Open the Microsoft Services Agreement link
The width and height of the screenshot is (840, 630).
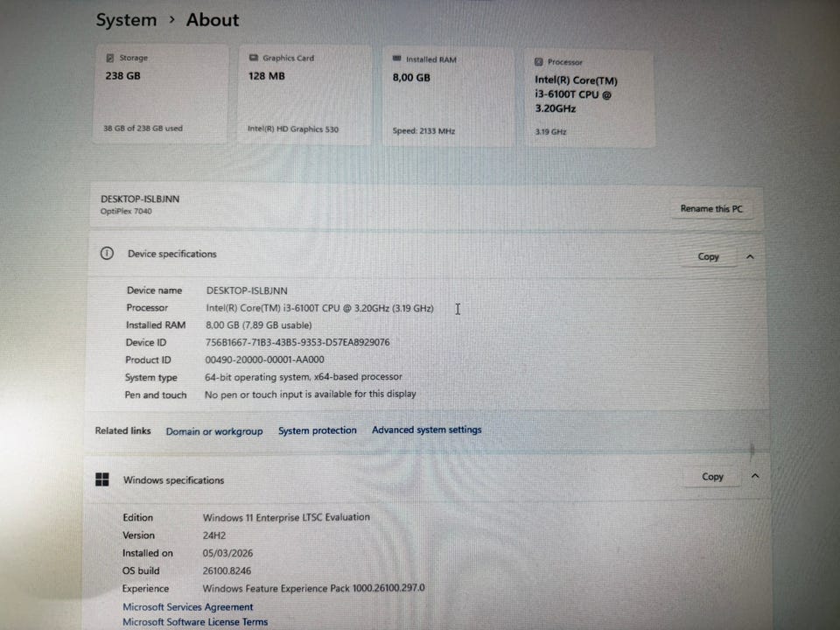pyautogui.click(x=188, y=607)
